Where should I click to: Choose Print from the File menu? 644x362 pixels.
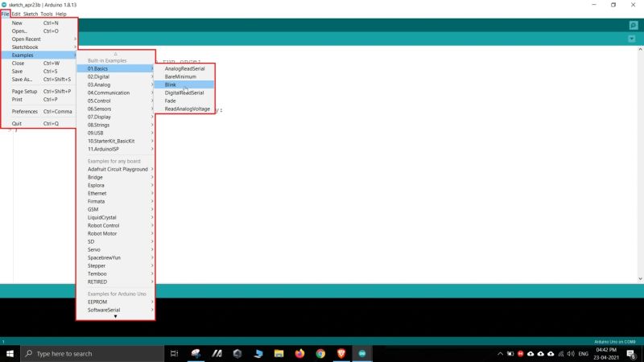click(x=39, y=99)
